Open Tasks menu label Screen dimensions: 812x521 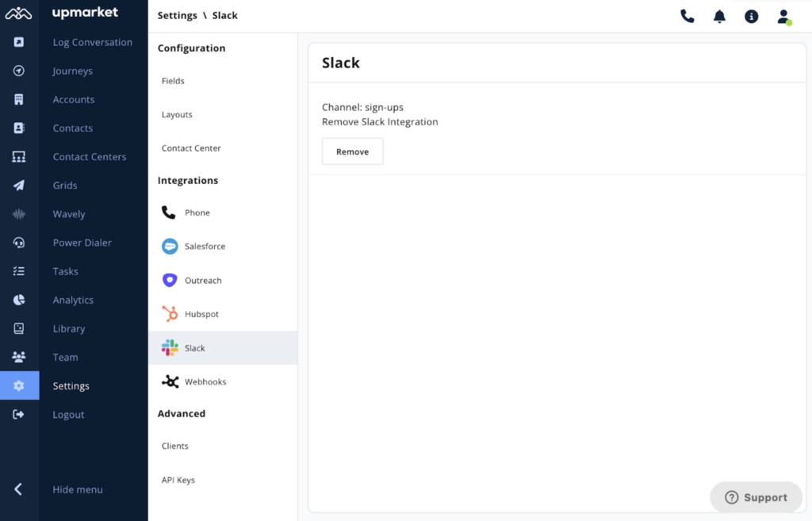click(65, 271)
